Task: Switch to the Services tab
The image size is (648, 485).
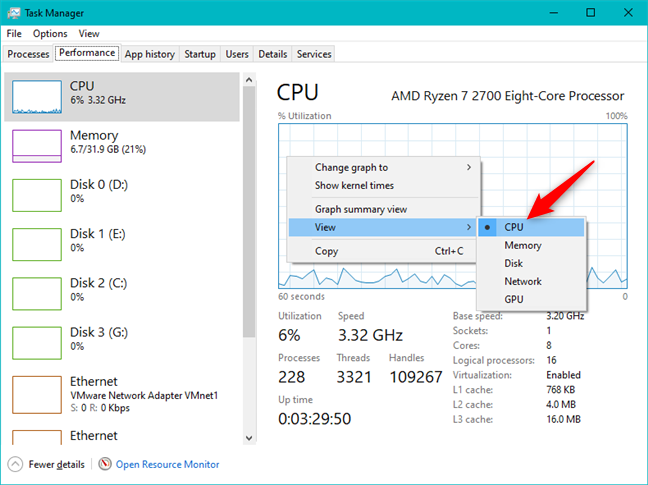Action: coord(314,54)
